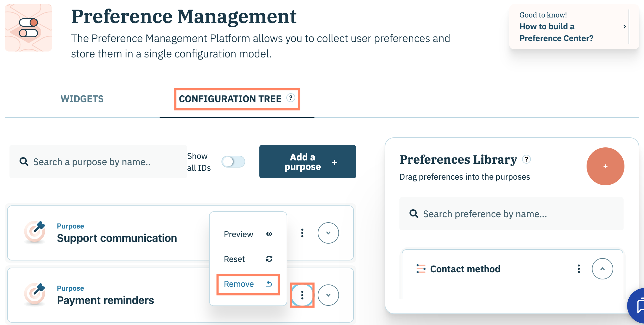Collapse the Contact method preference

(602, 269)
